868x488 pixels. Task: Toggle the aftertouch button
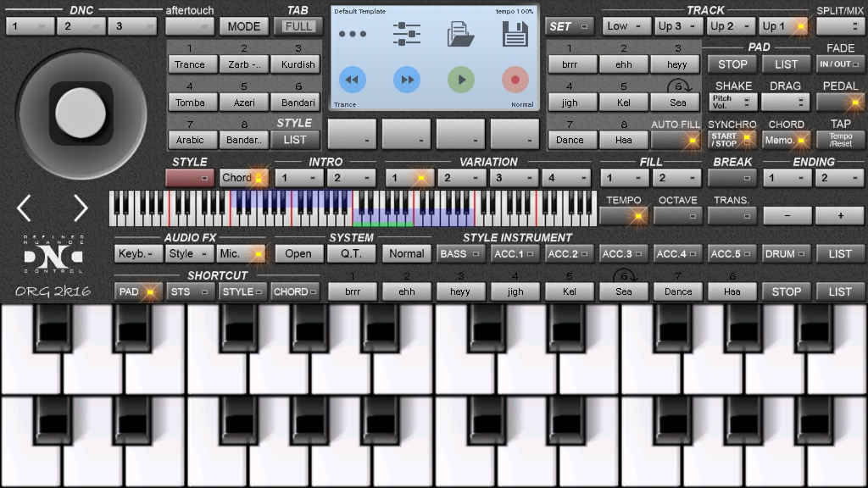point(189,26)
